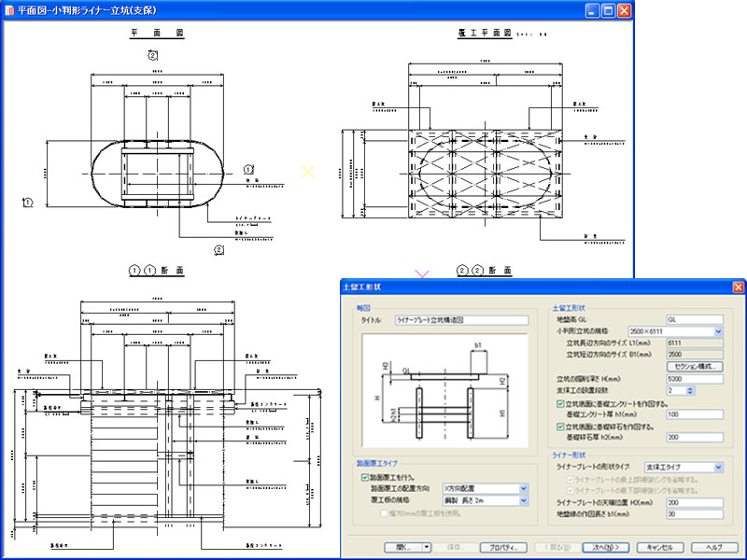Open help with the ヘルプ button

click(x=714, y=548)
